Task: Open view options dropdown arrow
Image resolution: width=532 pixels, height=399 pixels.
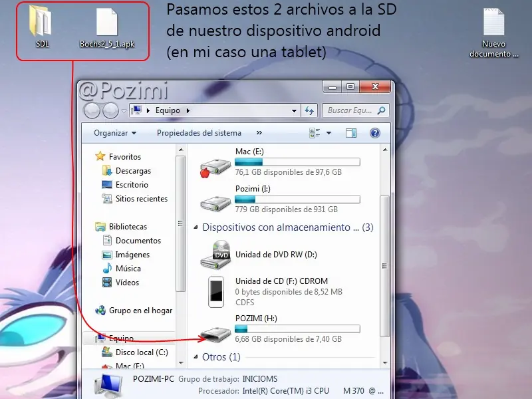Action: pos(329,133)
